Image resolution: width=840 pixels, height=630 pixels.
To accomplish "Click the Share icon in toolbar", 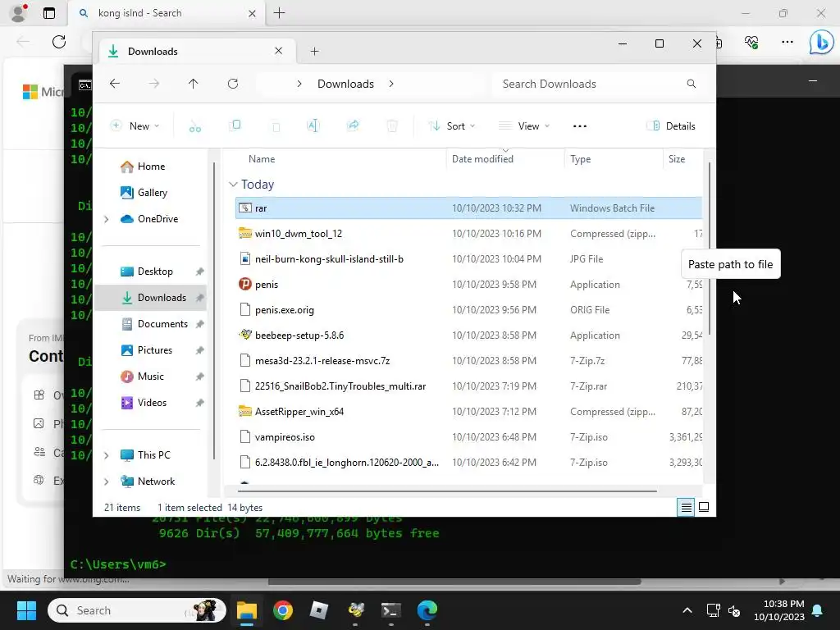I will pos(353,126).
